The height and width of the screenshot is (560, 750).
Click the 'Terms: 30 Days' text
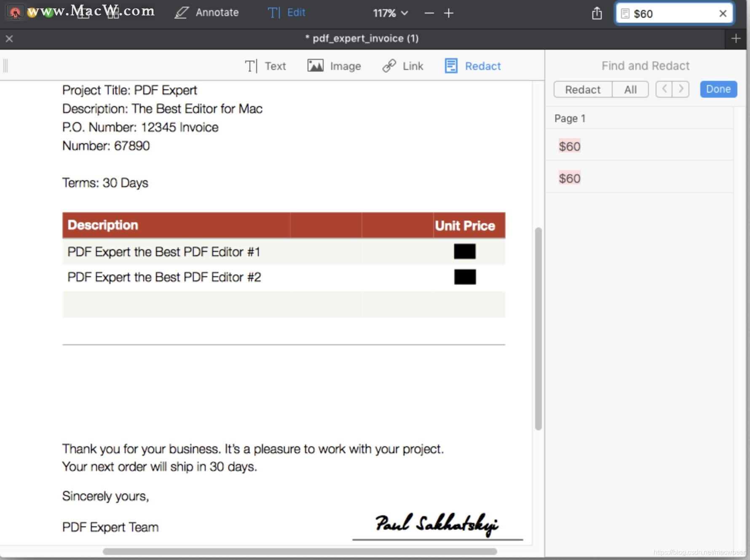[x=105, y=183]
